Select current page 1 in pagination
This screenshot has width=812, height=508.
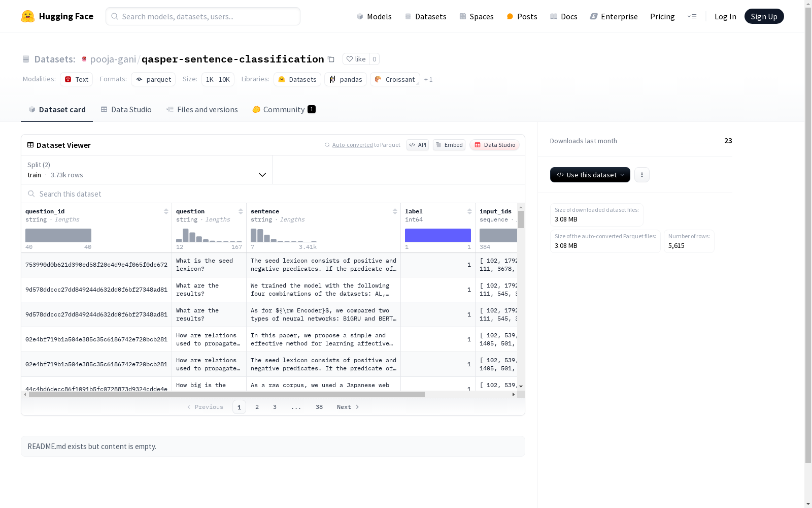pyautogui.click(x=239, y=407)
